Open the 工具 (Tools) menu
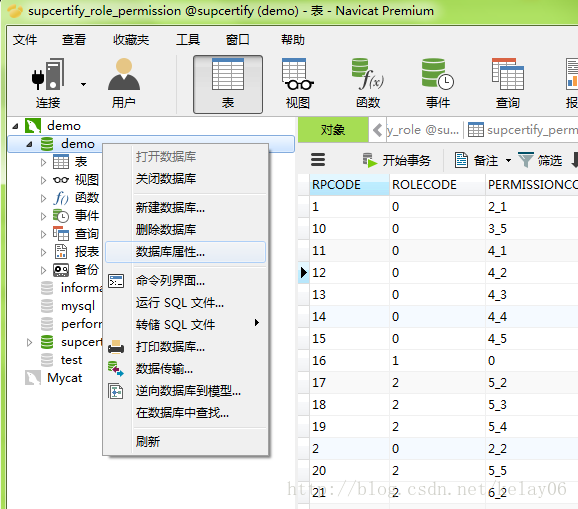The width and height of the screenshot is (578, 509). [188, 39]
